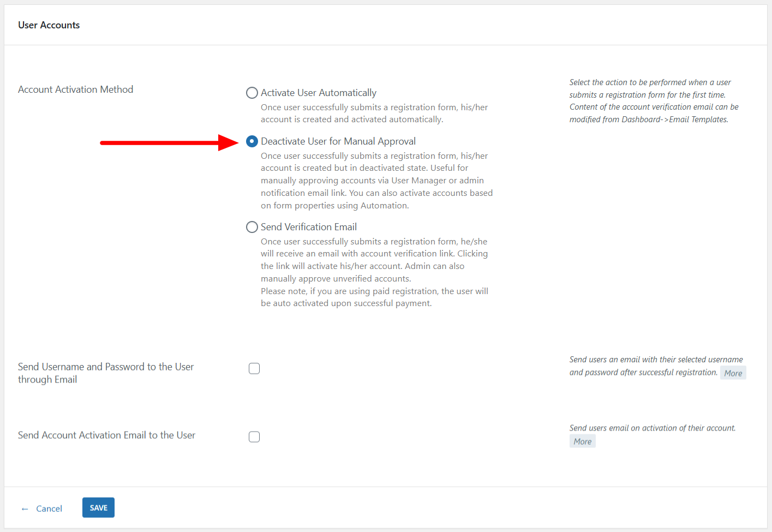
Task: Tick the Send Account Activation Email checkbox
Action: pos(254,437)
